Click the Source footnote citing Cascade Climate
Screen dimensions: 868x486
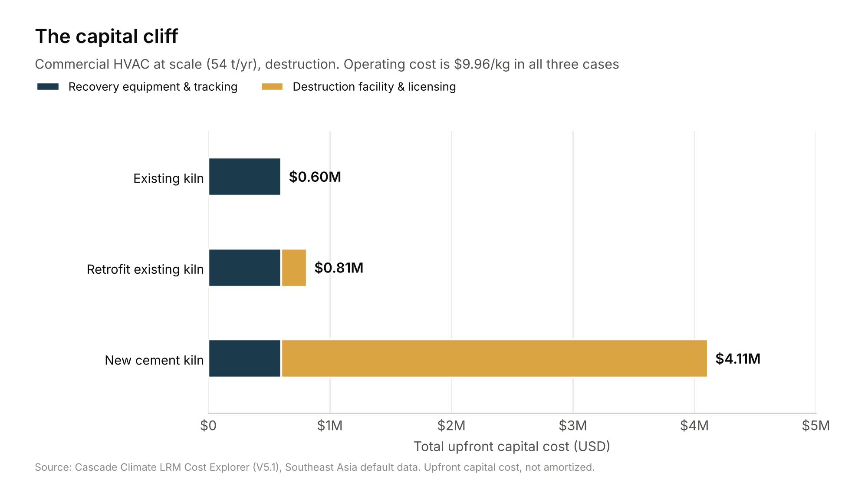click(315, 467)
